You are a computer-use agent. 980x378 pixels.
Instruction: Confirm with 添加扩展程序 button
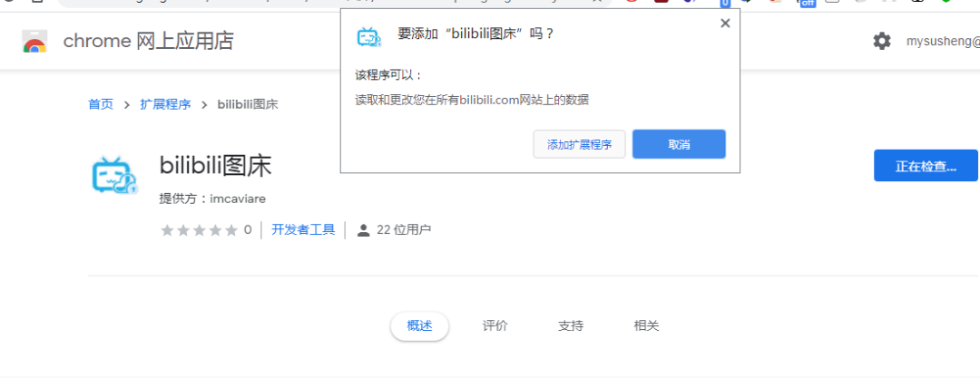[x=579, y=145]
